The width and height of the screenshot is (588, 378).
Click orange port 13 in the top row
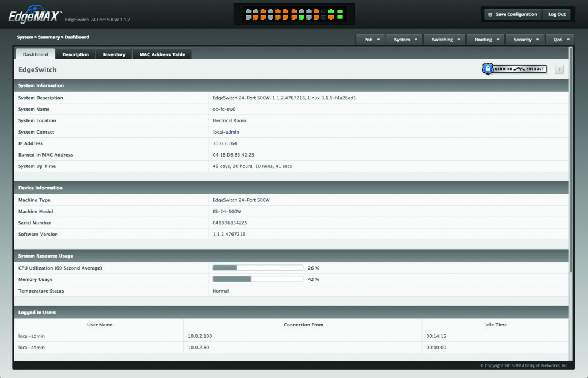point(295,11)
